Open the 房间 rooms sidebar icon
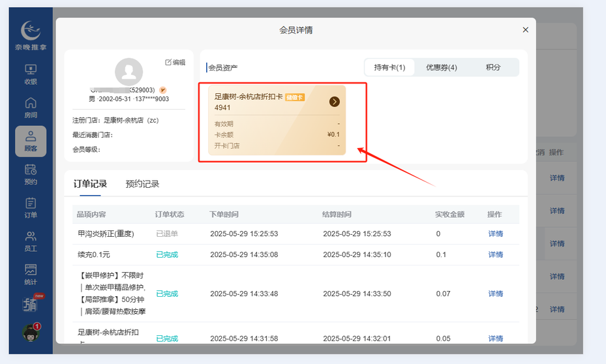The width and height of the screenshot is (606, 364). [x=31, y=108]
